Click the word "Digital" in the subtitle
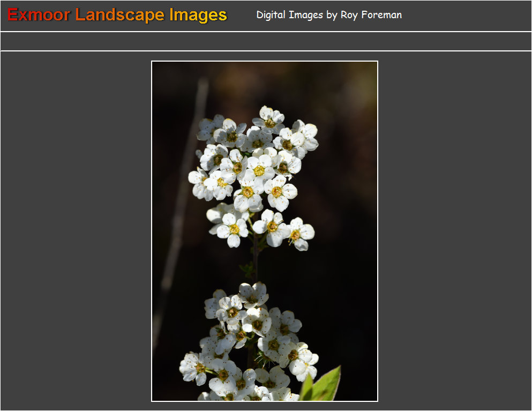 tap(271, 15)
